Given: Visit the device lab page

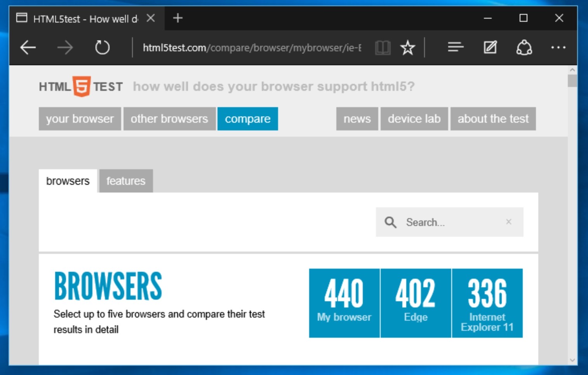Looking at the screenshot, I should [x=414, y=119].
